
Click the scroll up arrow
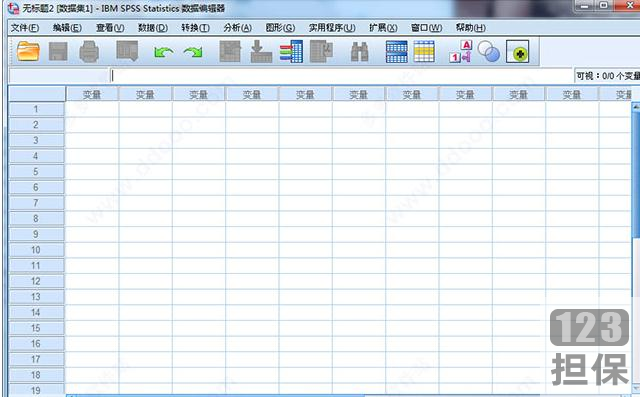(636, 106)
